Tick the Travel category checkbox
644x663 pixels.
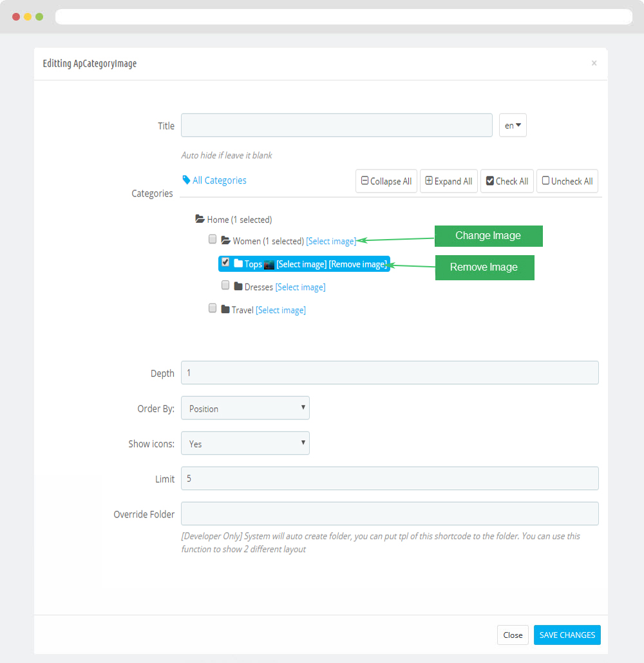click(x=213, y=308)
